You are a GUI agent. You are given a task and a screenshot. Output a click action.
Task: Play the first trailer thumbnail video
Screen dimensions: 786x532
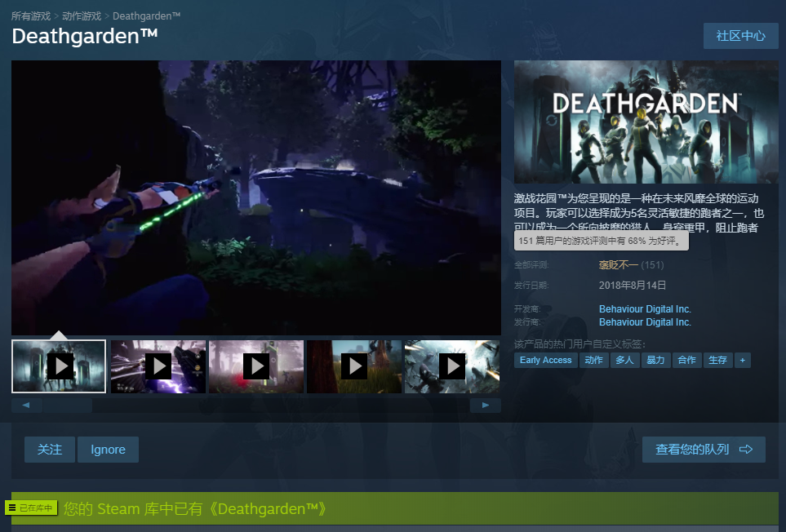pyautogui.click(x=59, y=366)
